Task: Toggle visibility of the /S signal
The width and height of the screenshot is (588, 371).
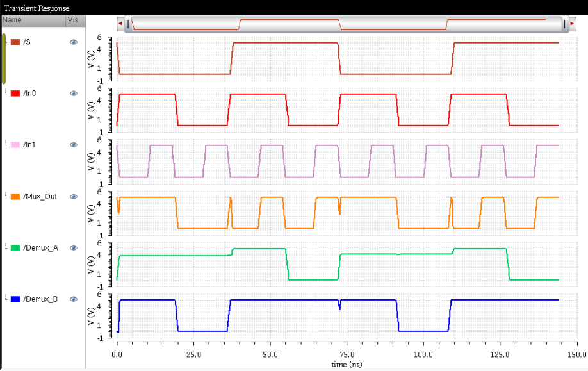Action: click(x=73, y=42)
